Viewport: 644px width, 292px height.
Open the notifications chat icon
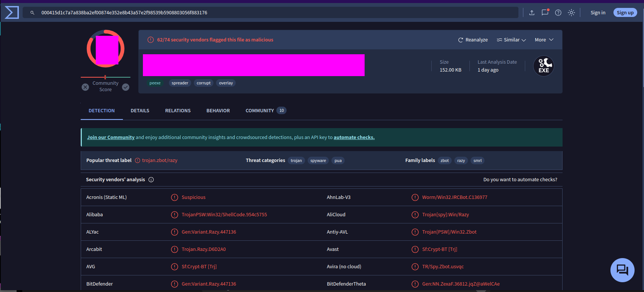point(545,12)
